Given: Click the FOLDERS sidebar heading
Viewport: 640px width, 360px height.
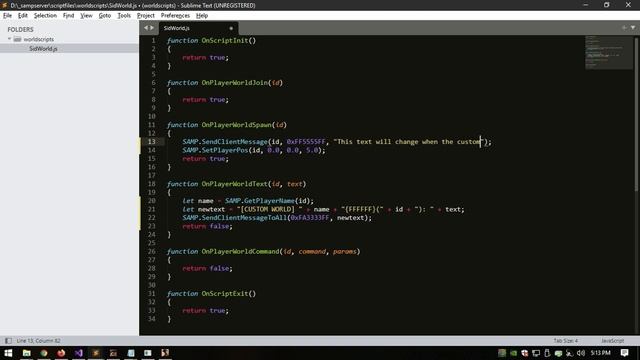Looking at the screenshot, I should 20,29.
